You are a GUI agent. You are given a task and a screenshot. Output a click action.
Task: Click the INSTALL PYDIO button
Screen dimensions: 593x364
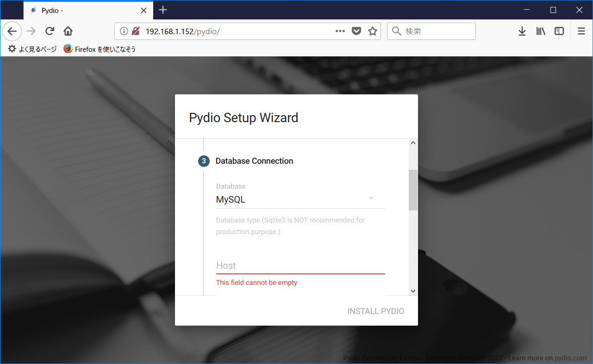375,311
